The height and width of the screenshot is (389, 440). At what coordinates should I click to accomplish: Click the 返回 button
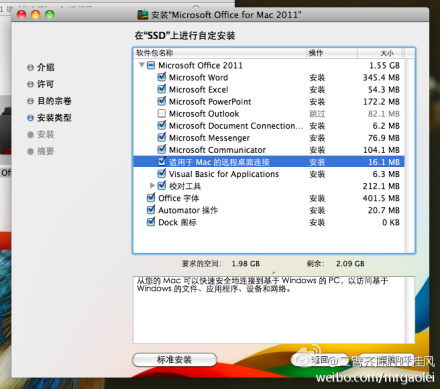pyautogui.click(x=319, y=360)
